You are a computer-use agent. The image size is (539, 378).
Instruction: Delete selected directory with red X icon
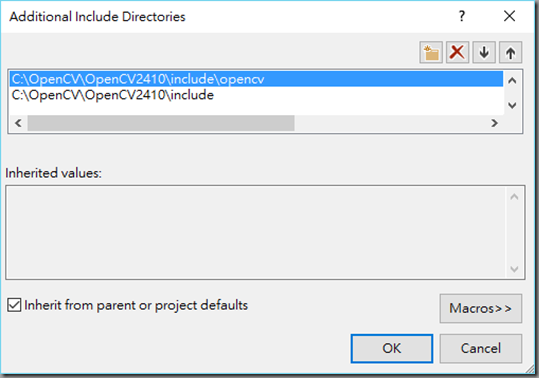(x=457, y=53)
